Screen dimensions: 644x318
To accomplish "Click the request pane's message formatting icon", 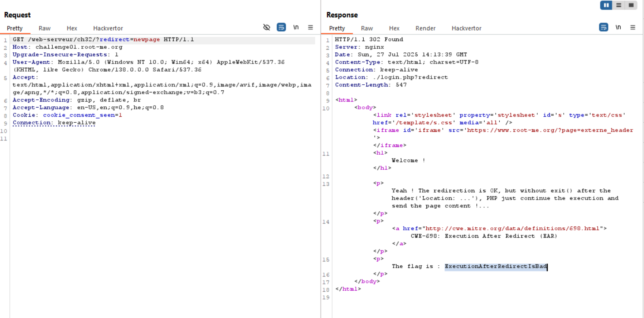I will 281,27.
